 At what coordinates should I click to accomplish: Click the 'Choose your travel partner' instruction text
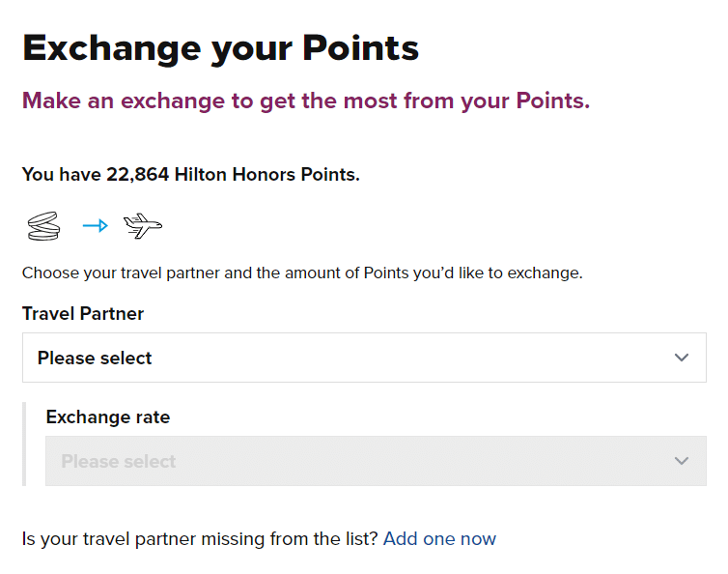pyautogui.click(x=302, y=273)
